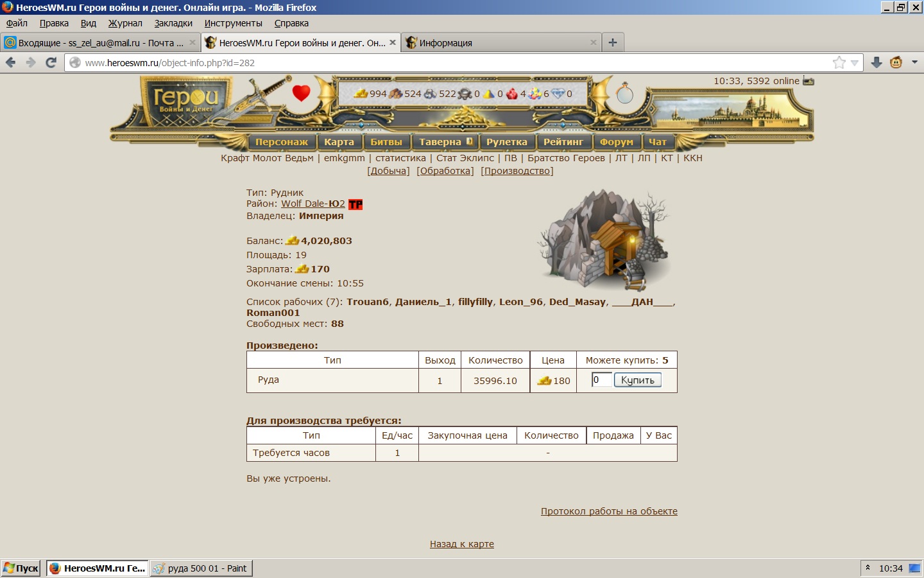Viewport: 924px width, 578px height.
Task: Open the Братство Героев link
Action: coord(566,158)
